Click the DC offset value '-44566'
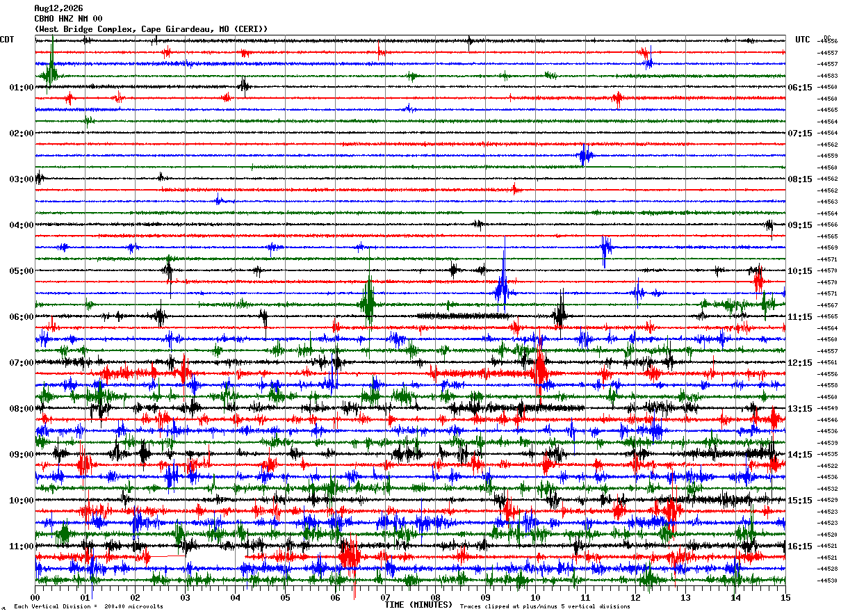 (827, 225)
